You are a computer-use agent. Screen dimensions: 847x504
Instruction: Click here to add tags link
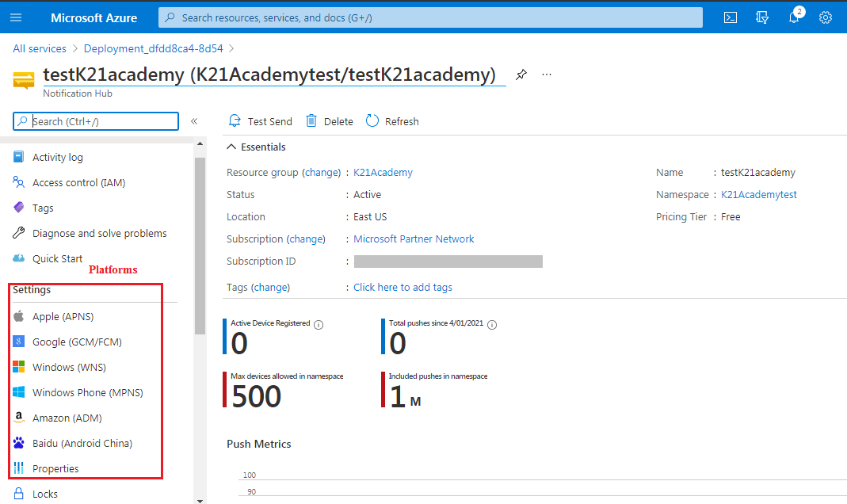click(x=403, y=287)
